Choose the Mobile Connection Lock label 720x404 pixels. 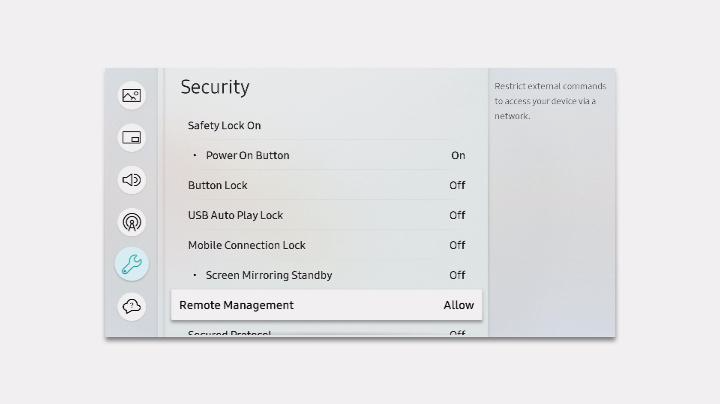click(x=247, y=246)
